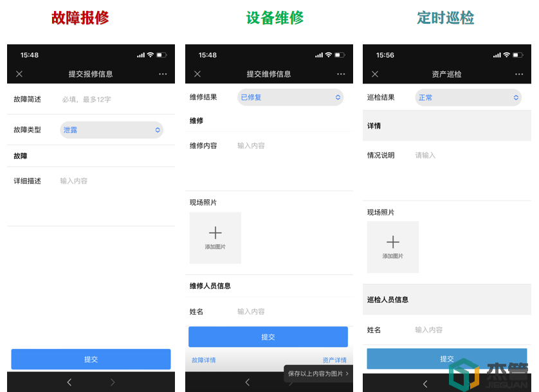The height and width of the screenshot is (392, 539).
Task: Open the three-dot menu on 资产巡检
Action: coord(518,74)
